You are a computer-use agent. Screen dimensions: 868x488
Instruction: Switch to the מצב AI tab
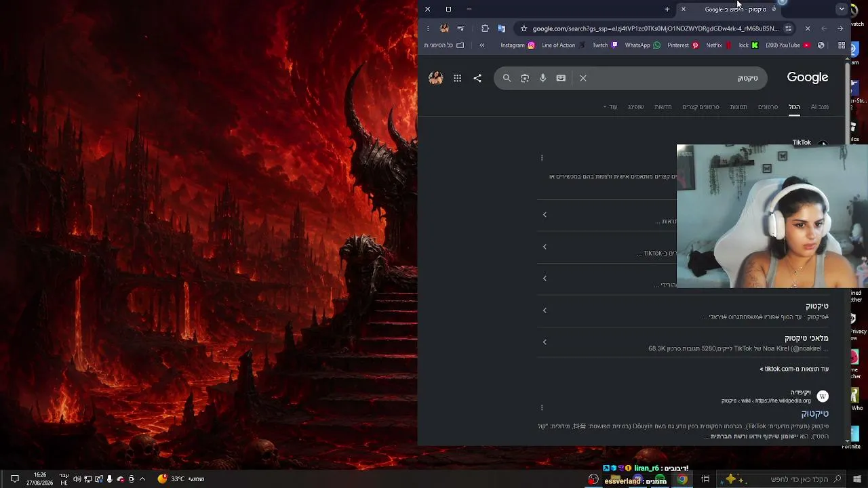[819, 106]
